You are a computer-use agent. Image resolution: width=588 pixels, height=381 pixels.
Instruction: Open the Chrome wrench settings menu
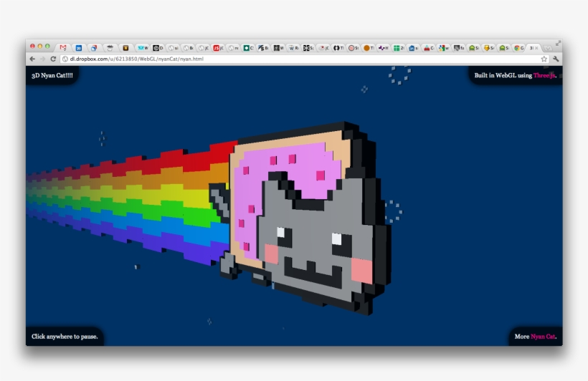(556, 59)
